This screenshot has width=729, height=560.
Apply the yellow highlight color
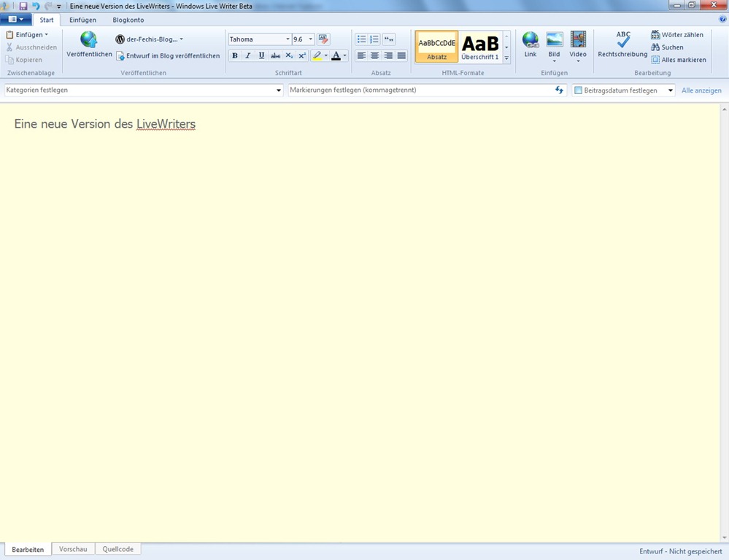coord(317,55)
